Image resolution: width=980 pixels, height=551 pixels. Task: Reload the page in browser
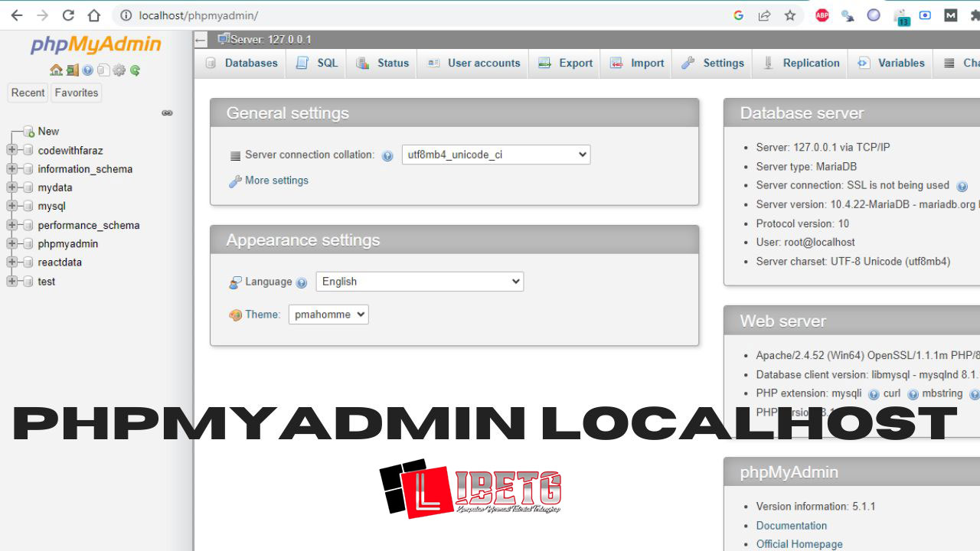point(68,15)
